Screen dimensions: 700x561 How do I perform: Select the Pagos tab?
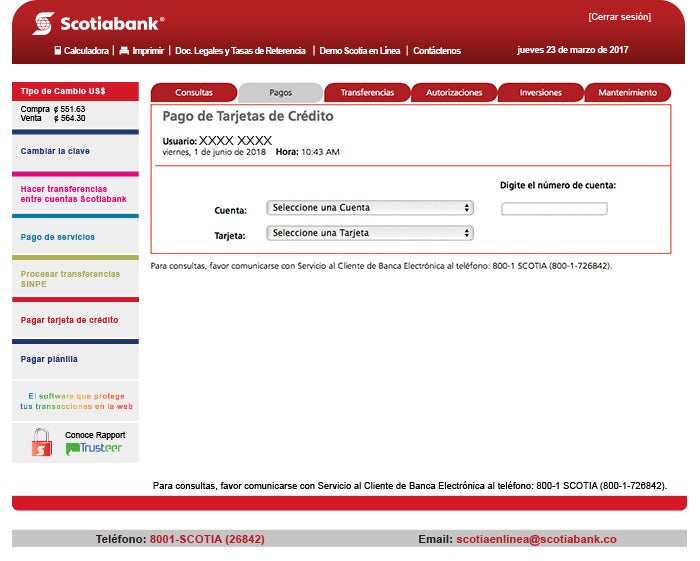[x=281, y=93]
